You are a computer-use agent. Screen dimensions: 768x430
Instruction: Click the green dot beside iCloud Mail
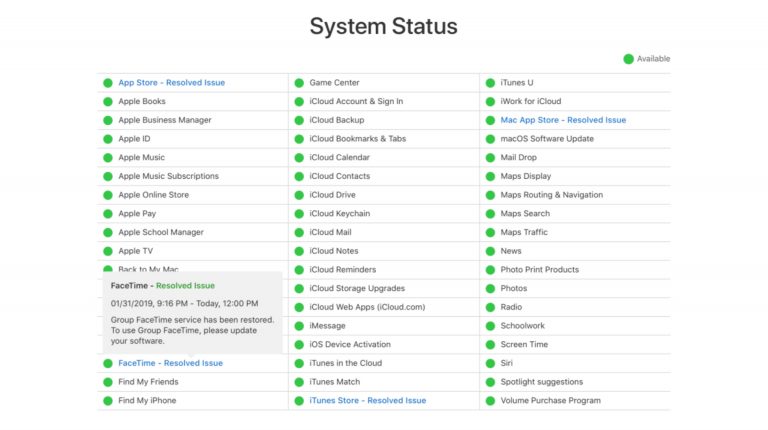[x=299, y=232]
